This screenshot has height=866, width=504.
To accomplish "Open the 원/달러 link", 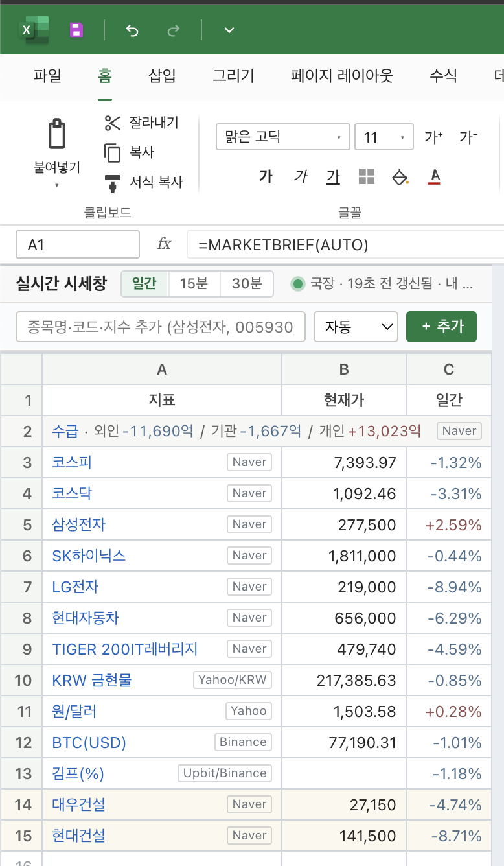I will click(74, 711).
